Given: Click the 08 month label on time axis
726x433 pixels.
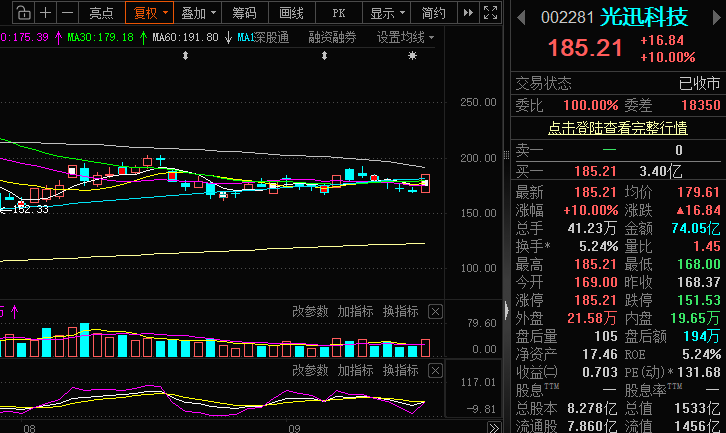Looking at the screenshot, I should pyautogui.click(x=29, y=428).
